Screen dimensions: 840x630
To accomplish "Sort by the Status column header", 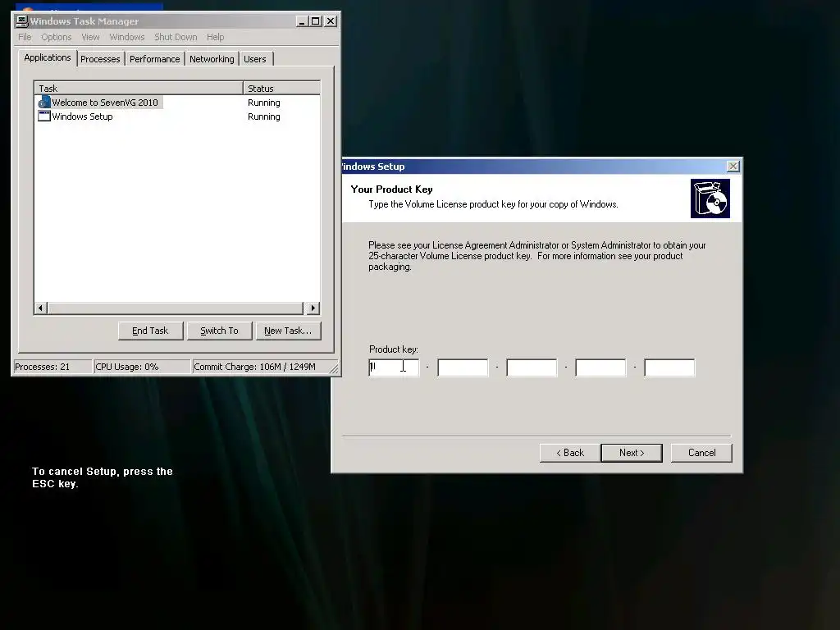I will pos(282,89).
